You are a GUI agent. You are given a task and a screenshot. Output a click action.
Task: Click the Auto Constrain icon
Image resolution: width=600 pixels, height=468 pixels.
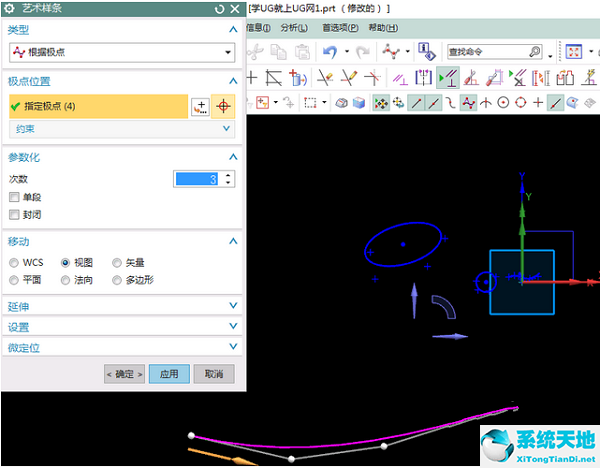tap(471, 78)
